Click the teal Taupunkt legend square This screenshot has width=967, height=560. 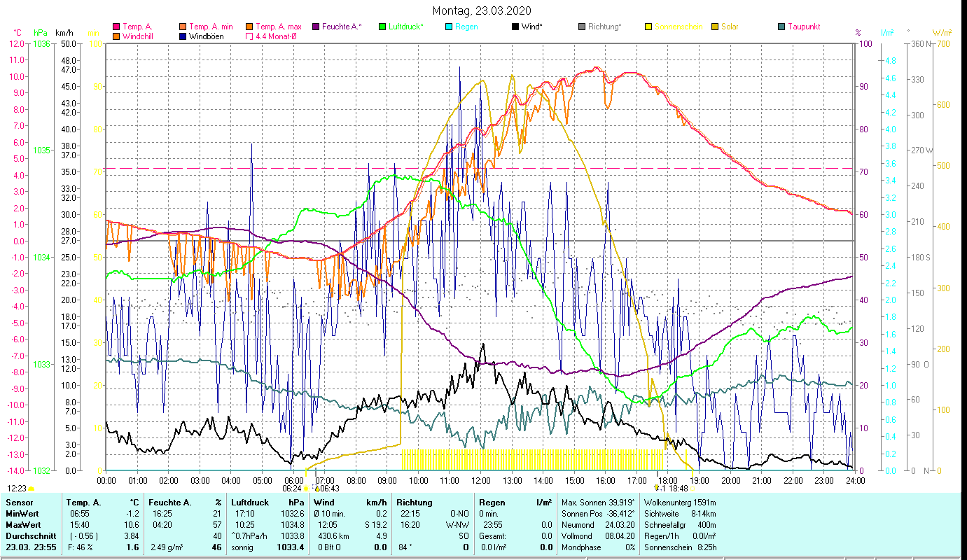coord(781,27)
